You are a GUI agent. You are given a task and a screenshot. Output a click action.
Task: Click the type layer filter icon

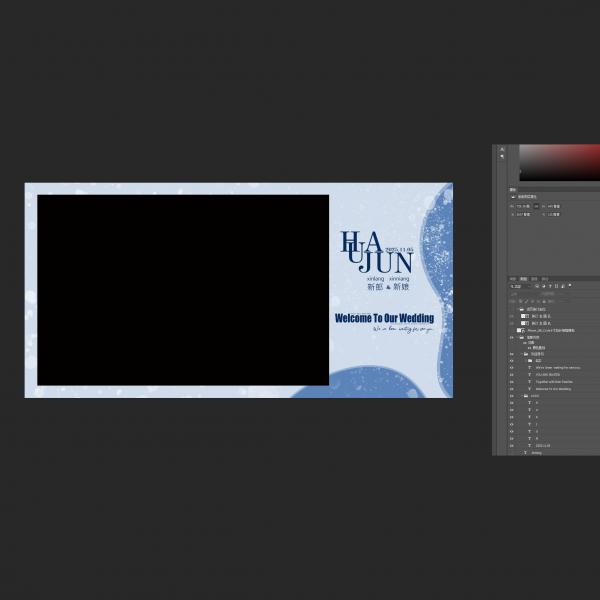click(x=550, y=286)
